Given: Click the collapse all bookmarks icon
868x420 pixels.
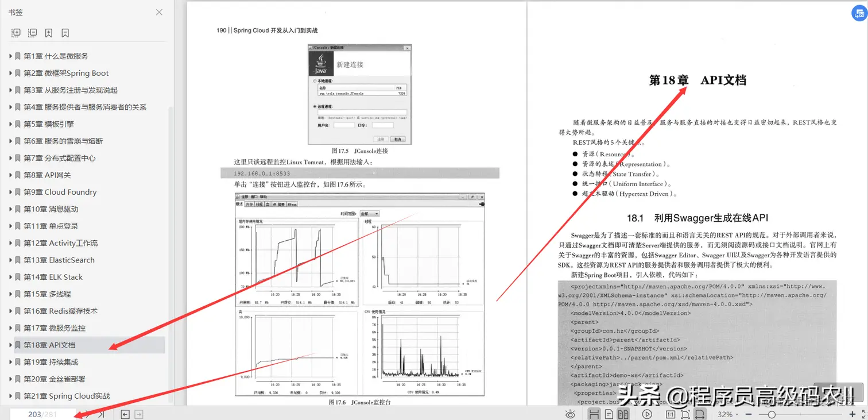Looking at the screenshot, I should click(32, 33).
